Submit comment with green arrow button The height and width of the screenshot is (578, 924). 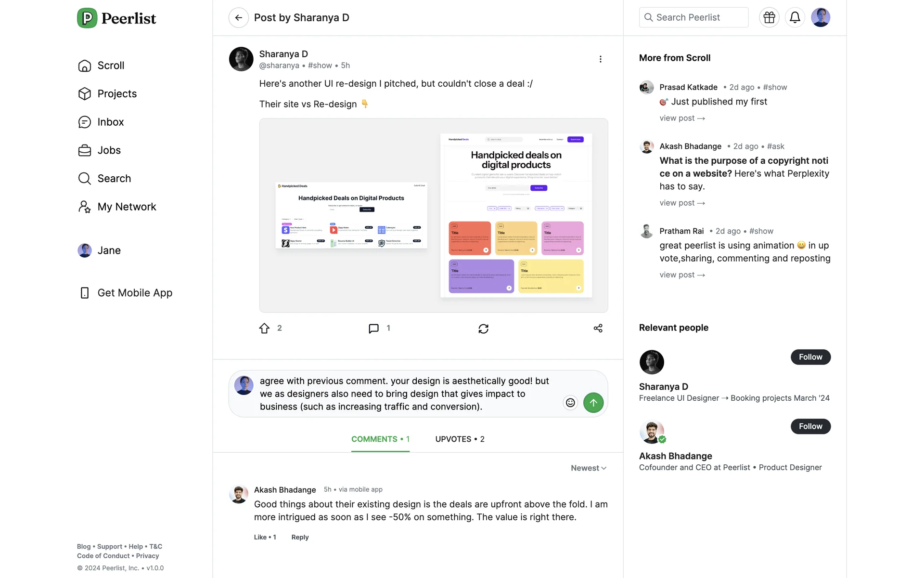[593, 403]
